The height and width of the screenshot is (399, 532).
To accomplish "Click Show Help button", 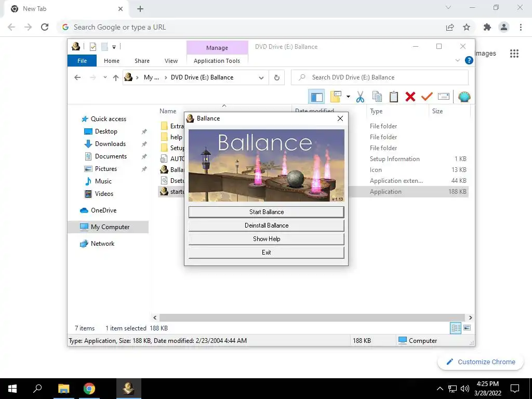I will [267, 239].
